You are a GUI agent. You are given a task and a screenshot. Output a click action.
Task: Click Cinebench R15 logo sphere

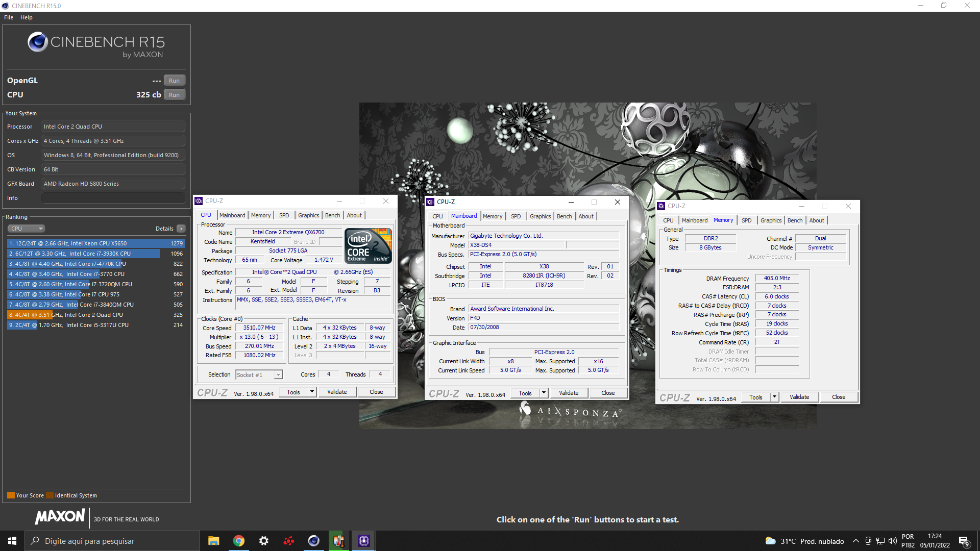[38, 42]
